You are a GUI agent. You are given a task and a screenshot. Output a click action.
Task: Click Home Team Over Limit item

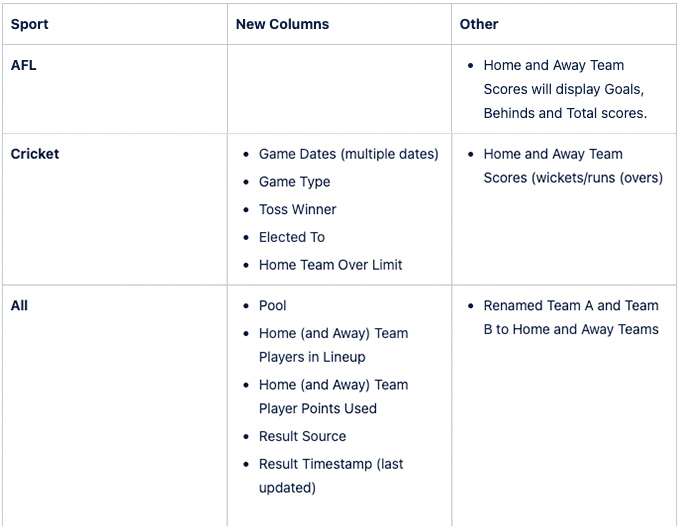(330, 265)
